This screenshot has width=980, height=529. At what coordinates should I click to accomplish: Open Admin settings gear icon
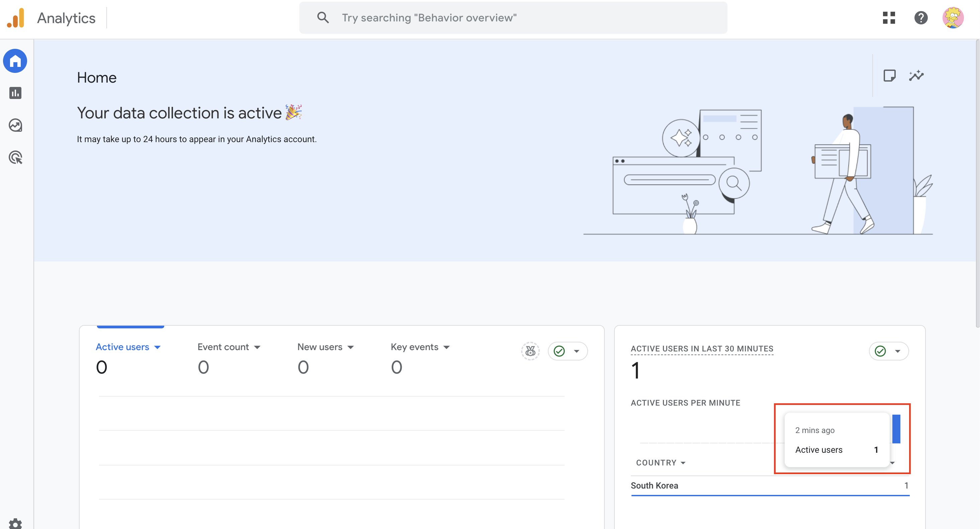click(x=15, y=523)
